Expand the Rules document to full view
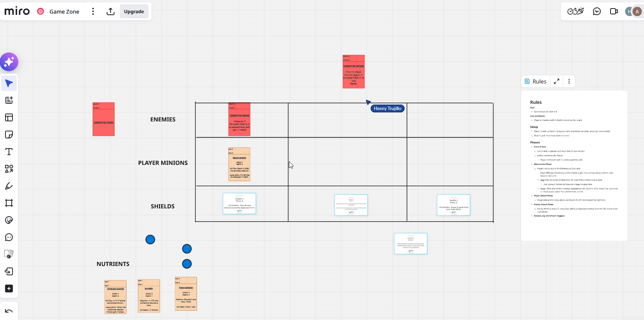 tap(557, 81)
